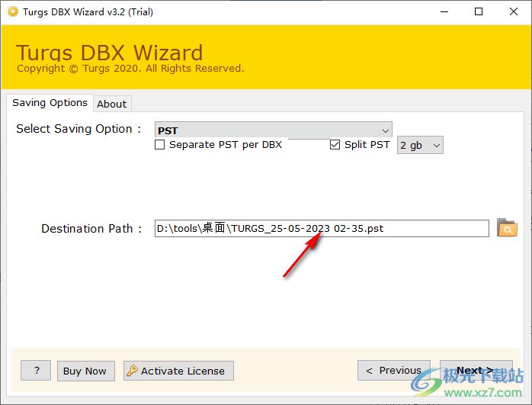The width and height of the screenshot is (532, 405).
Task: Click the 'Turgs DBX Wizard' banner heading
Action: point(109,53)
